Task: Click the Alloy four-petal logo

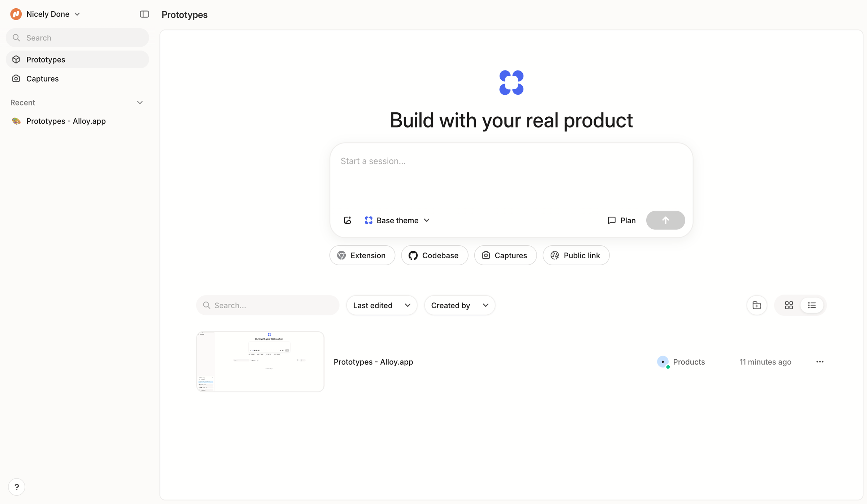Action: [x=511, y=83]
